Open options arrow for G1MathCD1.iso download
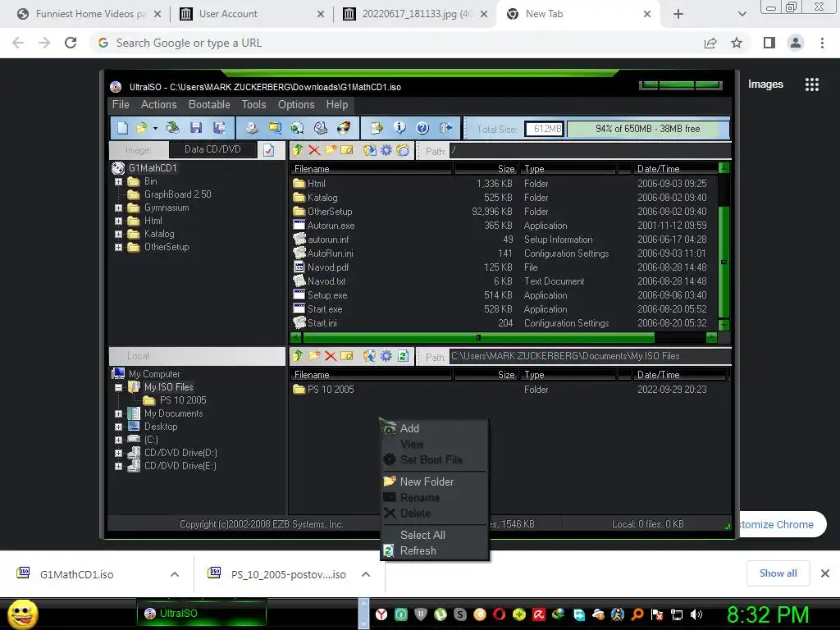Screen dimensions: 840x630 (175, 574)
